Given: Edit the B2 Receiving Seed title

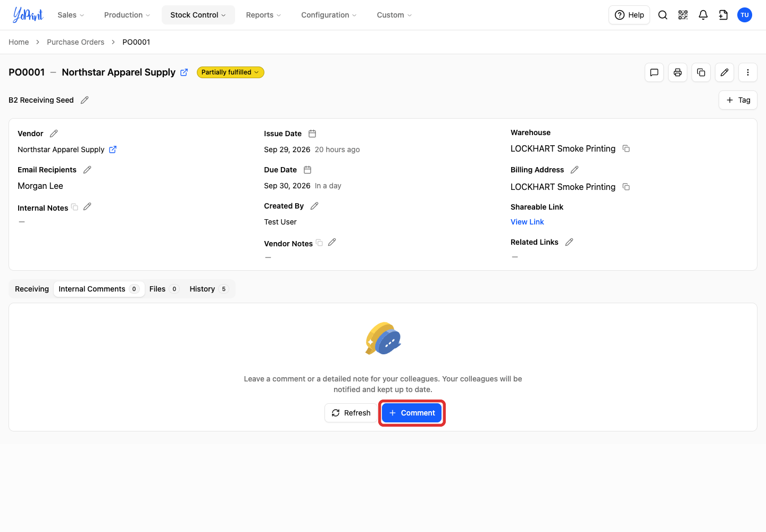Looking at the screenshot, I should [85, 100].
